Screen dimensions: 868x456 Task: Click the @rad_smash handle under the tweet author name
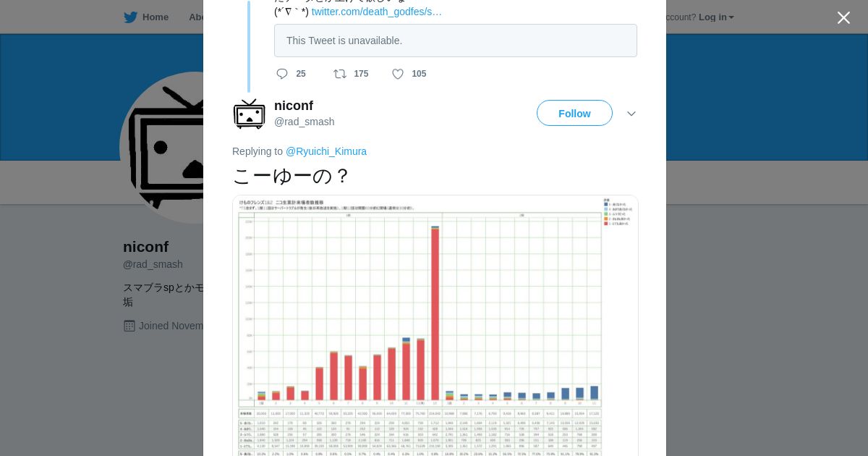click(305, 122)
